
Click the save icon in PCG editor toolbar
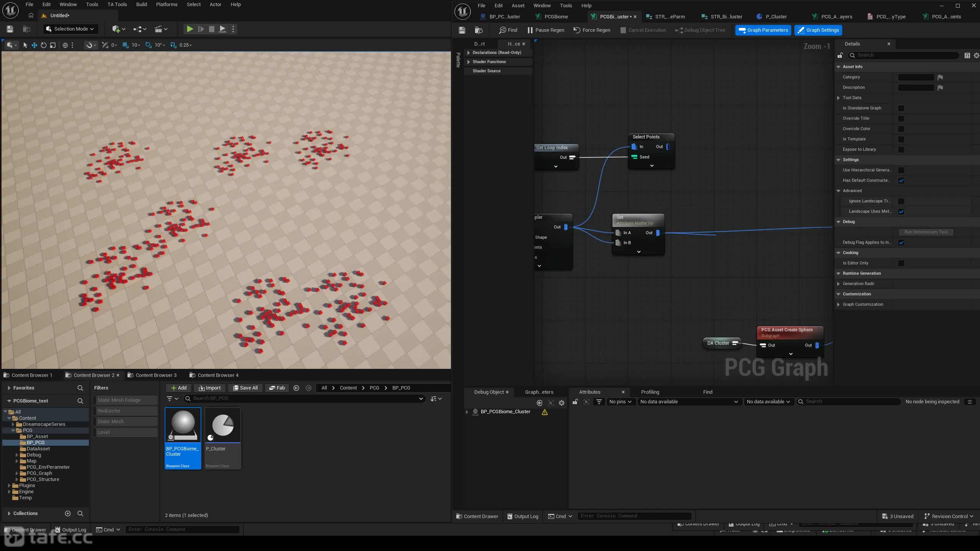coord(462,30)
